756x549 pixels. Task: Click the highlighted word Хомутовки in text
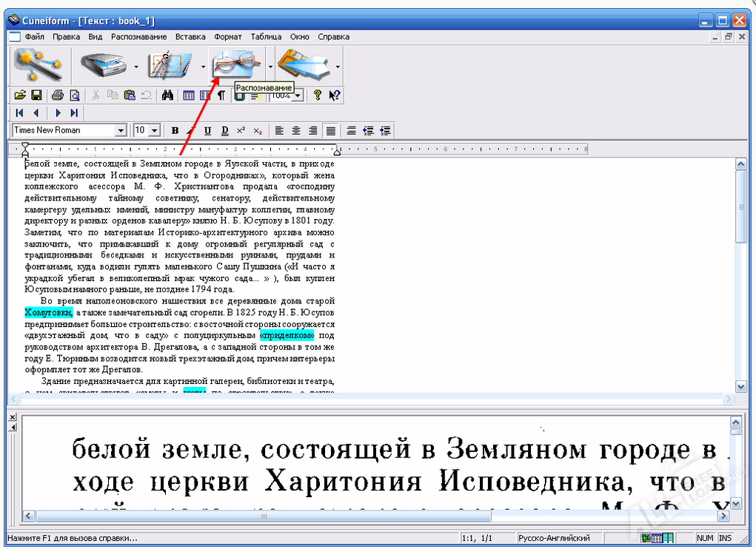coord(49,313)
